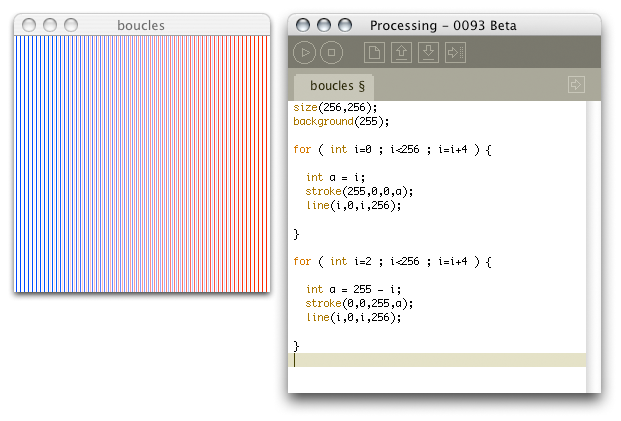621x421 pixels.
Task: Stop the running sketch
Action: tap(331, 52)
